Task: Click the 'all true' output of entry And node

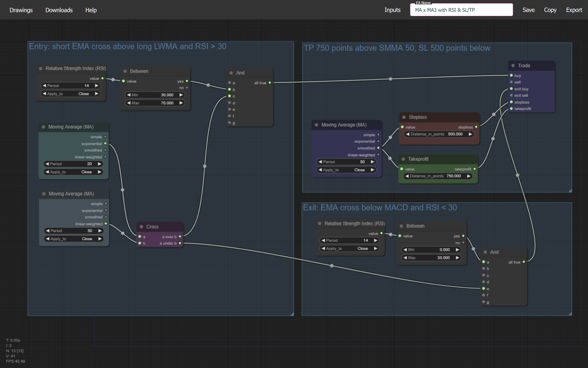Action: coord(269,83)
